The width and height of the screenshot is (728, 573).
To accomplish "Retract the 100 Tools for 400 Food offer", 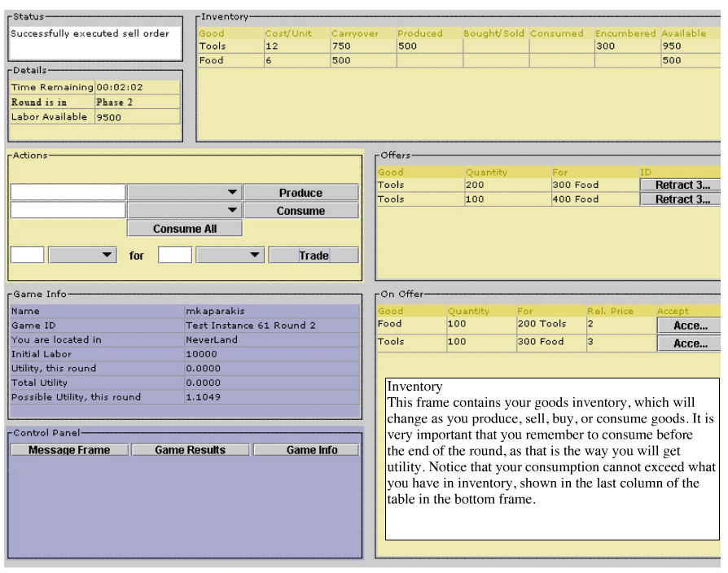I will tap(682, 199).
